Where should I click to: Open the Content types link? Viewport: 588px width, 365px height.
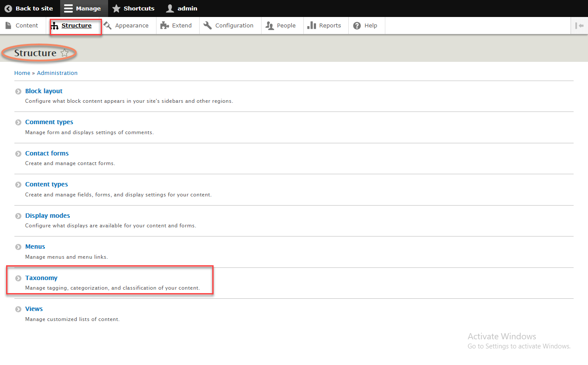coord(47,184)
